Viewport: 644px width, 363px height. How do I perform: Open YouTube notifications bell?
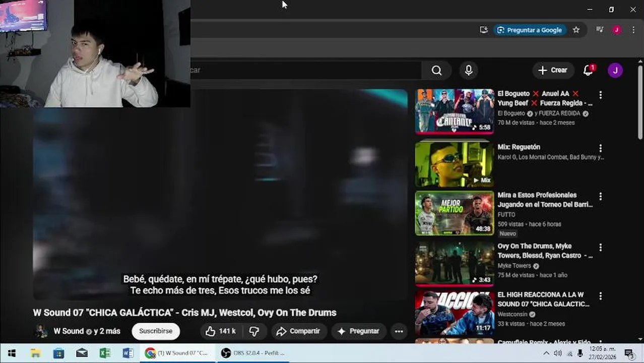588,70
